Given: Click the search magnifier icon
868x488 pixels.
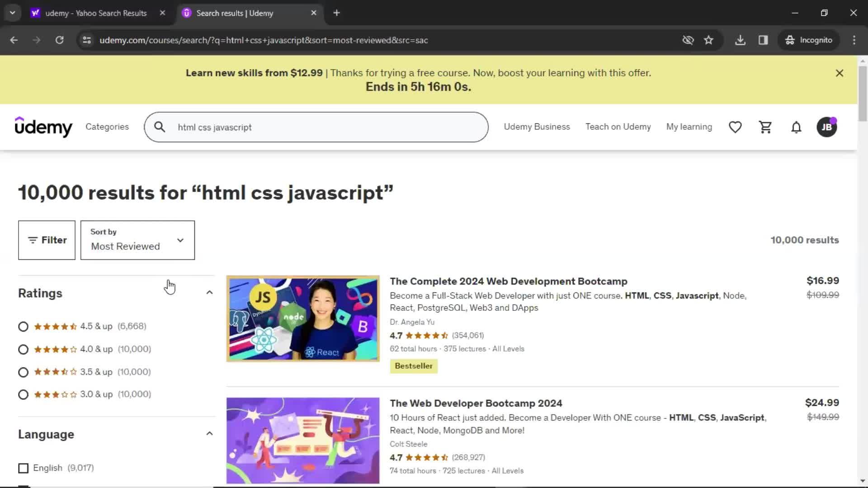Looking at the screenshot, I should pos(160,127).
